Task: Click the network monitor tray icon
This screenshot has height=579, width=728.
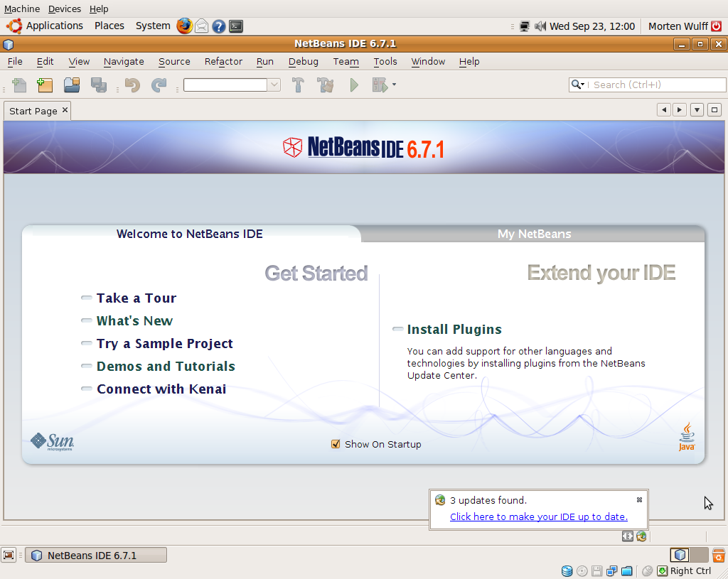Action: click(525, 26)
